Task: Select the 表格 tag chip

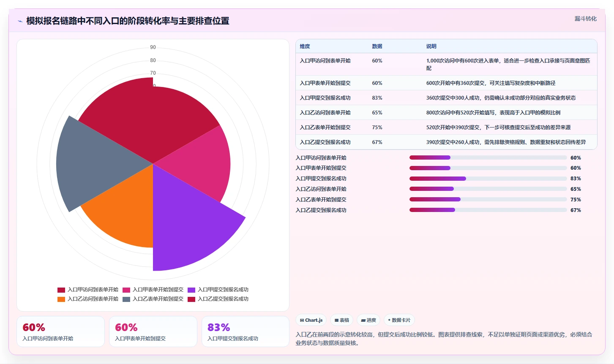Action: (341, 320)
